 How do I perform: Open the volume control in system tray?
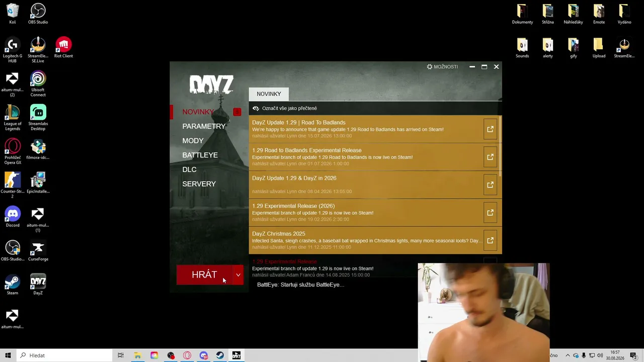point(600,355)
